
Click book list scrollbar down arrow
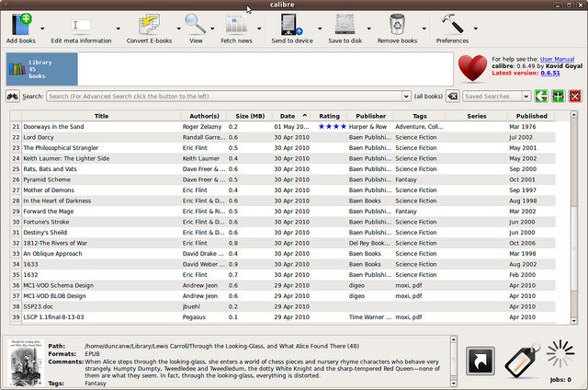(573, 321)
